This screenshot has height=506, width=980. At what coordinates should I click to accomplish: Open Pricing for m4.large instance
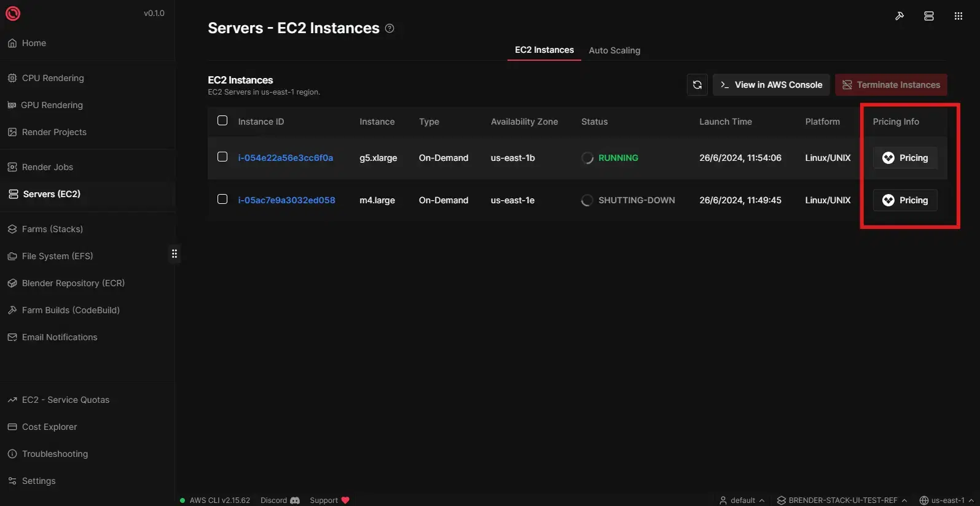pos(905,200)
